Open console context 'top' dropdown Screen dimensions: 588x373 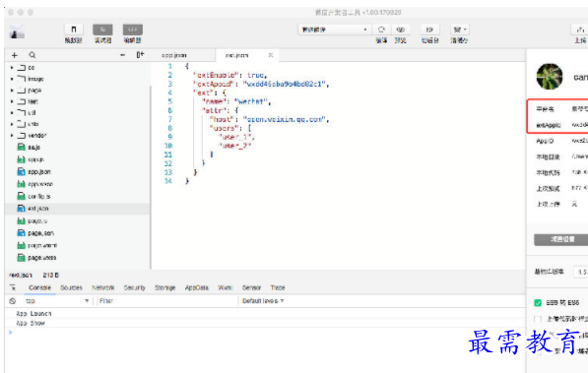[56, 301]
